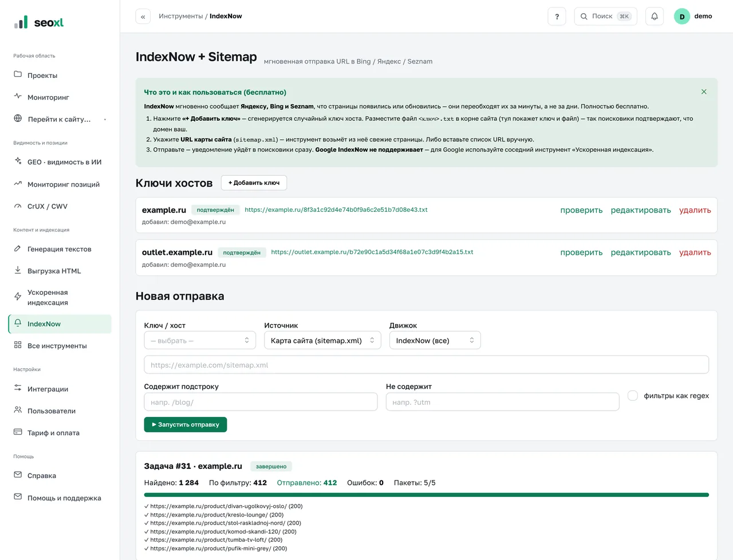The image size is (733, 560).
Task: Click the seoxl logo
Action: click(38, 22)
